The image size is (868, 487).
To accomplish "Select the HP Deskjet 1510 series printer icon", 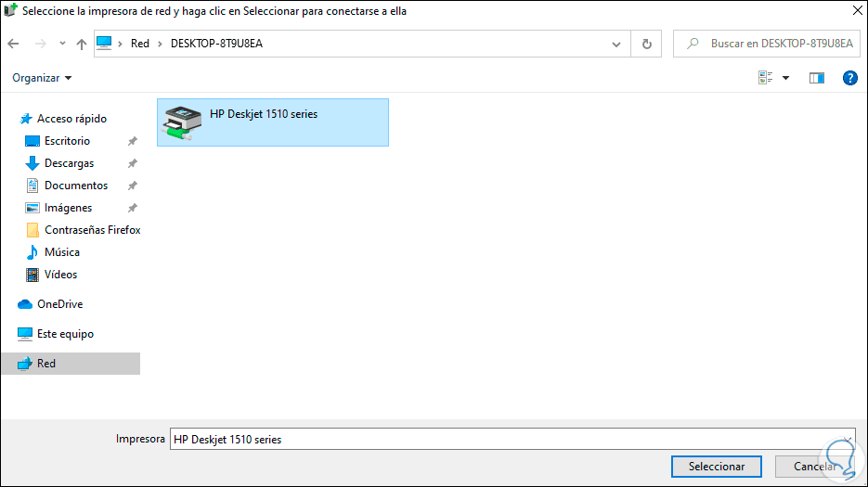I will pos(182,122).
